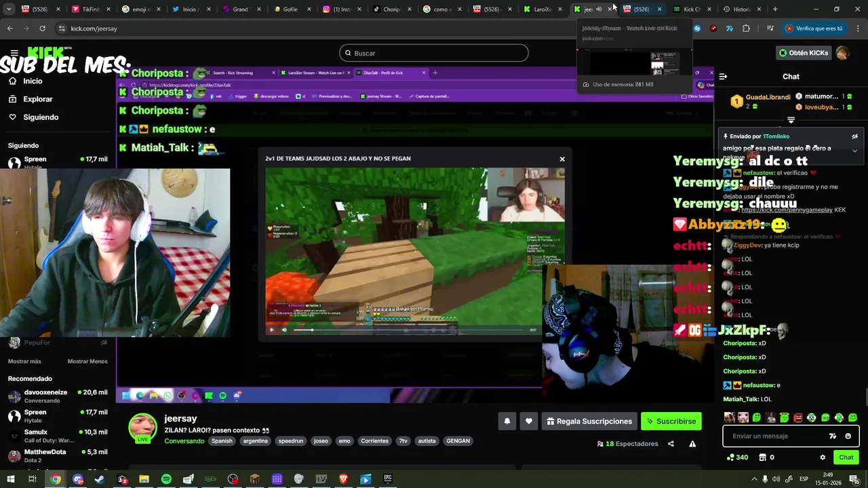Open the kick.com/pennygameplay link in chat
The height and width of the screenshot is (488, 868).
[787, 210]
